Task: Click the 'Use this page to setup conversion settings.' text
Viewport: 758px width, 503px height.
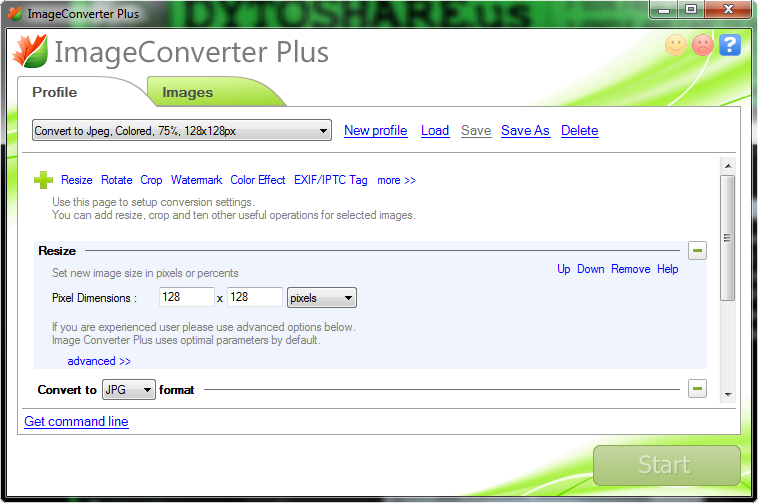Action: [x=153, y=202]
